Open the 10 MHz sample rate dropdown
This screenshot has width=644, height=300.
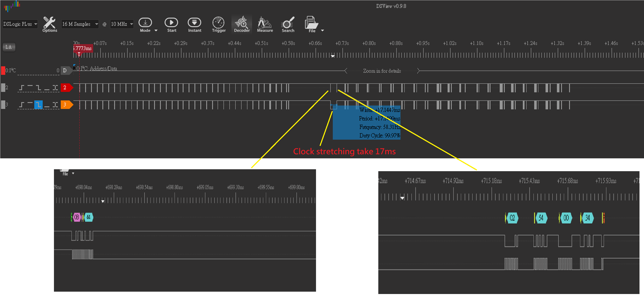122,24
